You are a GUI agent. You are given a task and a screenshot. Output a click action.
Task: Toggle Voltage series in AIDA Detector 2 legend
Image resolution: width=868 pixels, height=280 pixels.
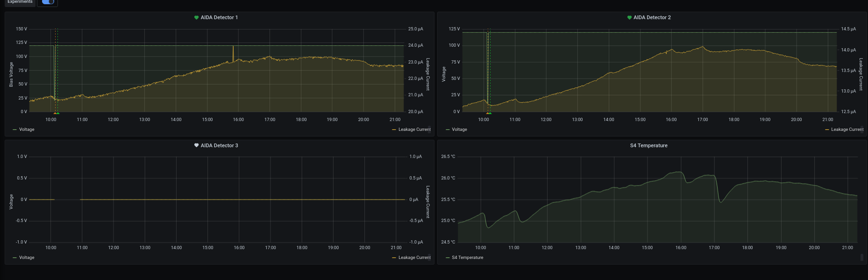[459, 129]
